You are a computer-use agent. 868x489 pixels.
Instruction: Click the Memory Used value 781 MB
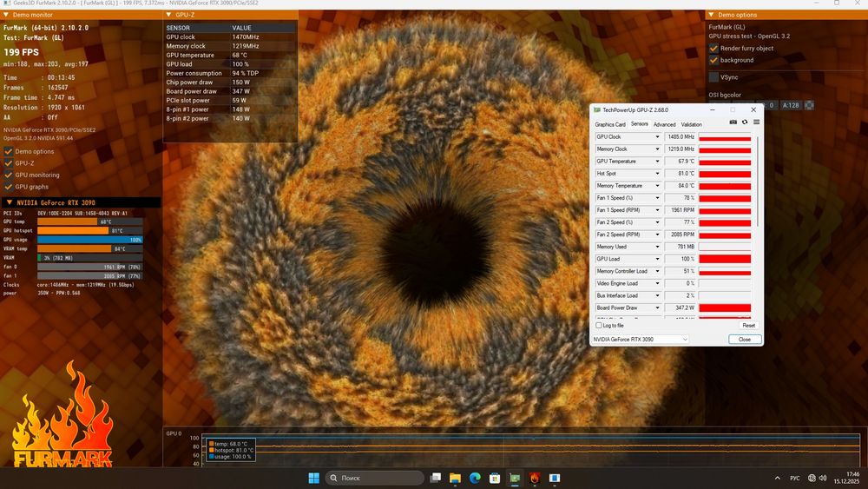click(680, 247)
